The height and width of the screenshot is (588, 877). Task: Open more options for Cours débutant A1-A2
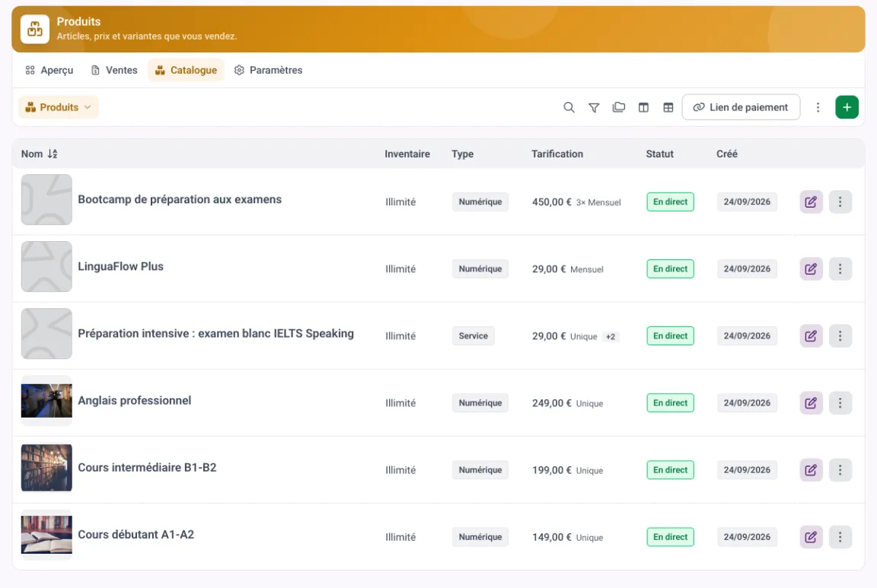(x=840, y=537)
